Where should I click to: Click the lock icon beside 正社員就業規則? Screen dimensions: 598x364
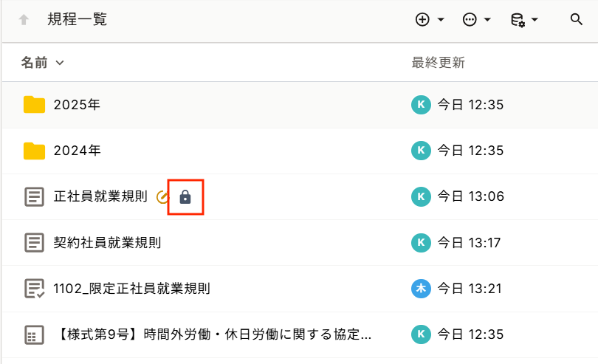[x=185, y=197]
